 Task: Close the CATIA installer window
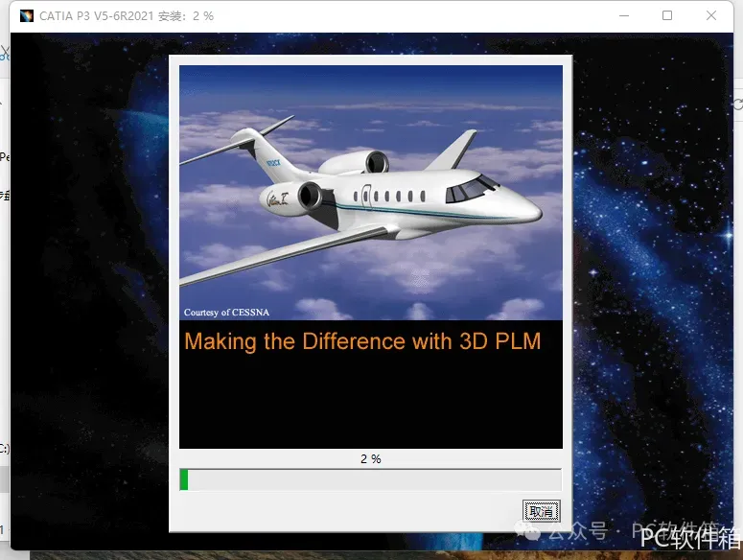coord(710,15)
